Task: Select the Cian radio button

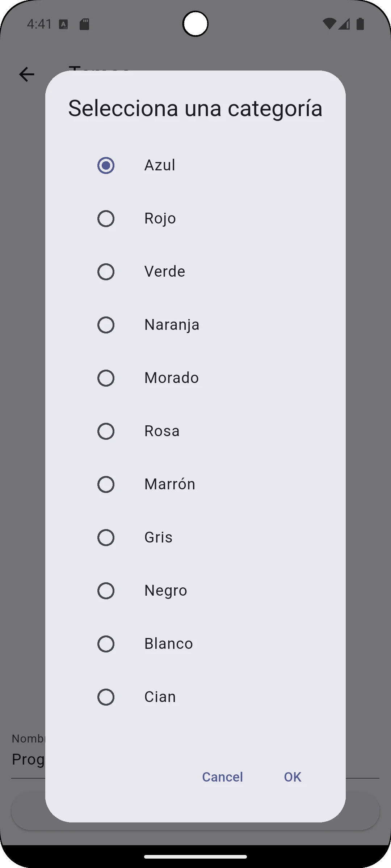Action: point(106,697)
